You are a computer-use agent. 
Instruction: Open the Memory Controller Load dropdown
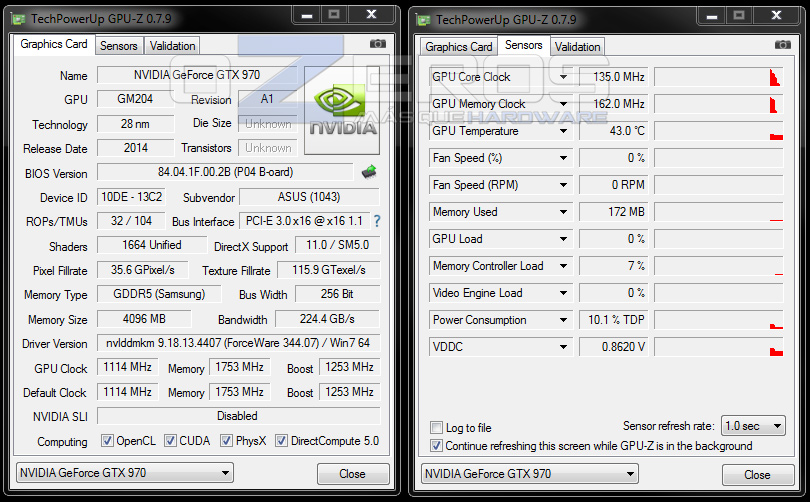click(564, 266)
